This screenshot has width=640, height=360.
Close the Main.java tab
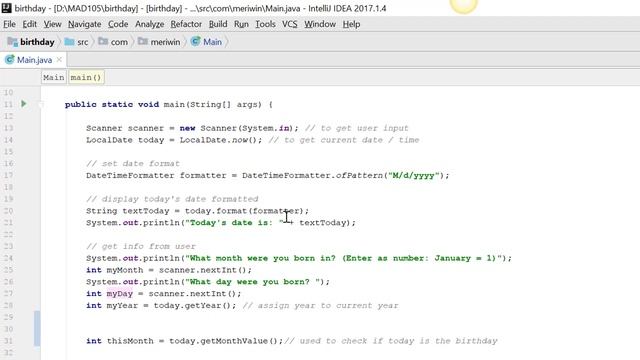(60, 60)
